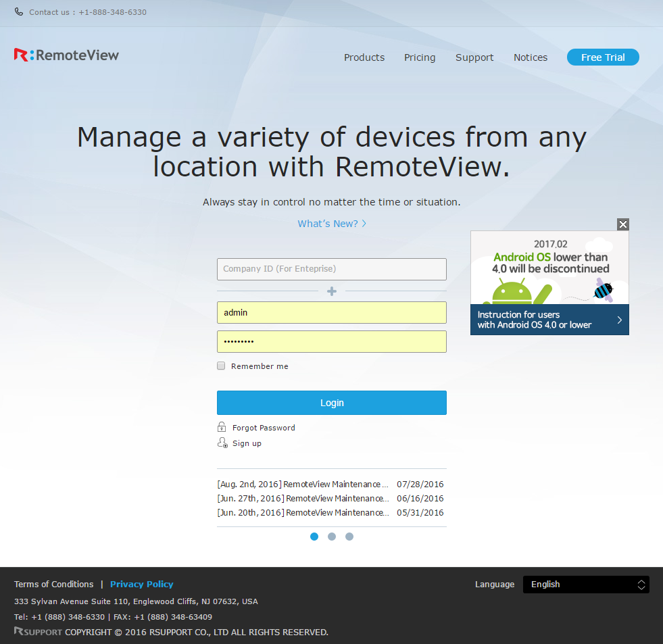This screenshot has height=644, width=663.
Task: Click the username field containing admin
Action: point(332,312)
